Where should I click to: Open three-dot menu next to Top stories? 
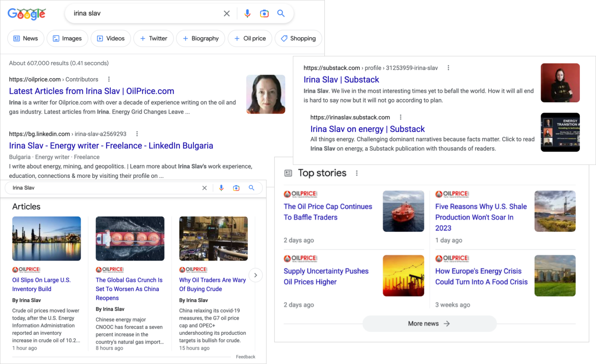tap(357, 173)
